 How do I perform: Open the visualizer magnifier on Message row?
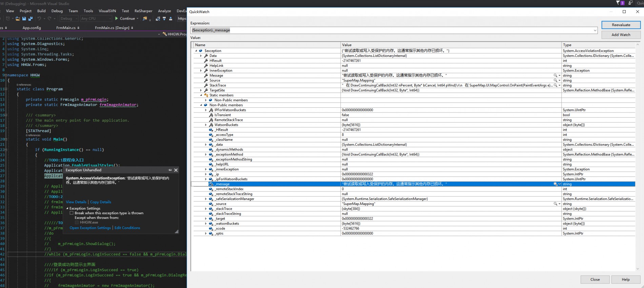coord(555,76)
